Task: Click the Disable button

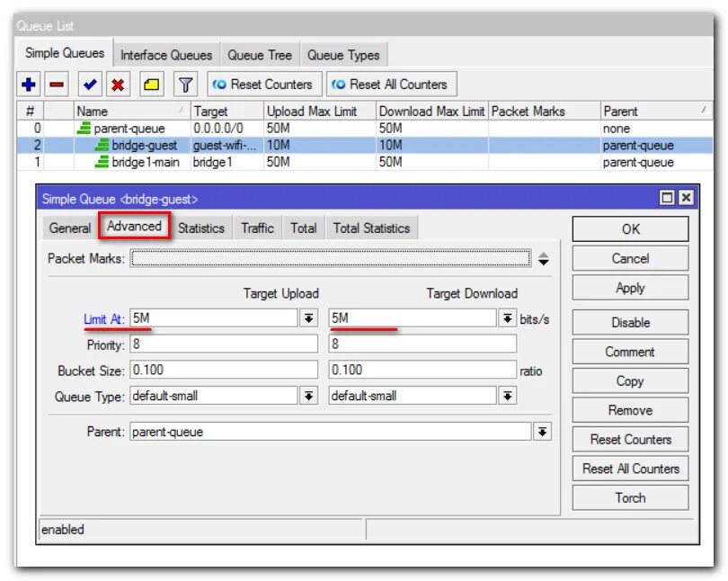Action: (631, 323)
